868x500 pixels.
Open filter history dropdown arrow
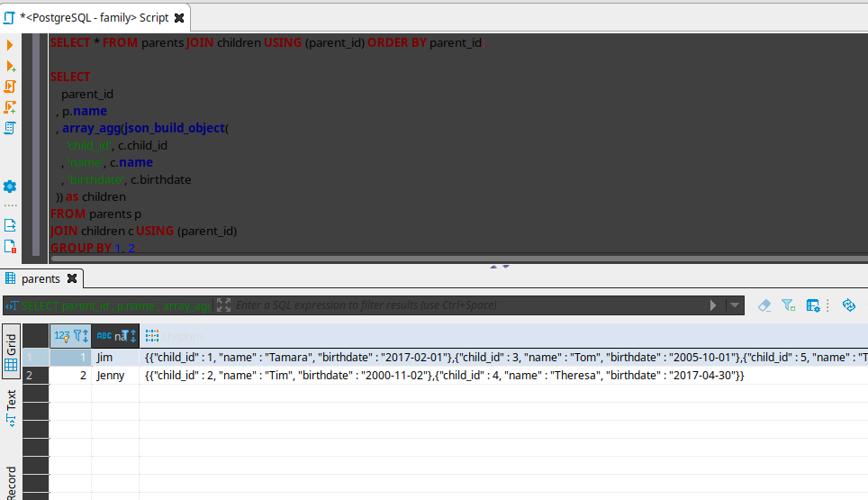pos(735,305)
